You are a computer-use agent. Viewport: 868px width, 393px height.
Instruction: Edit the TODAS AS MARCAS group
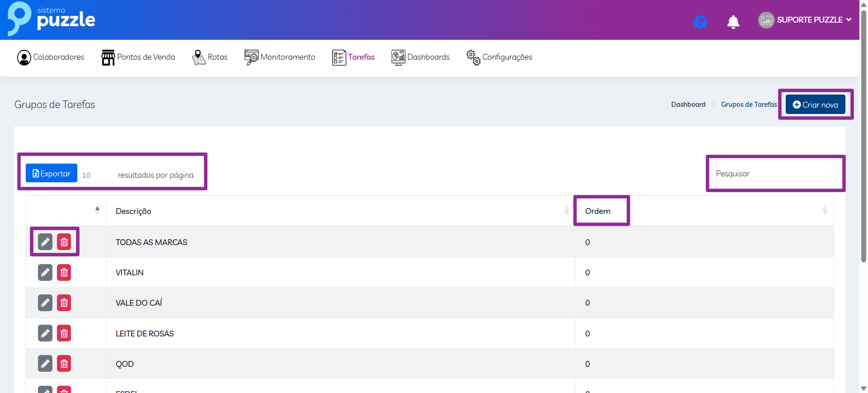[x=45, y=242]
